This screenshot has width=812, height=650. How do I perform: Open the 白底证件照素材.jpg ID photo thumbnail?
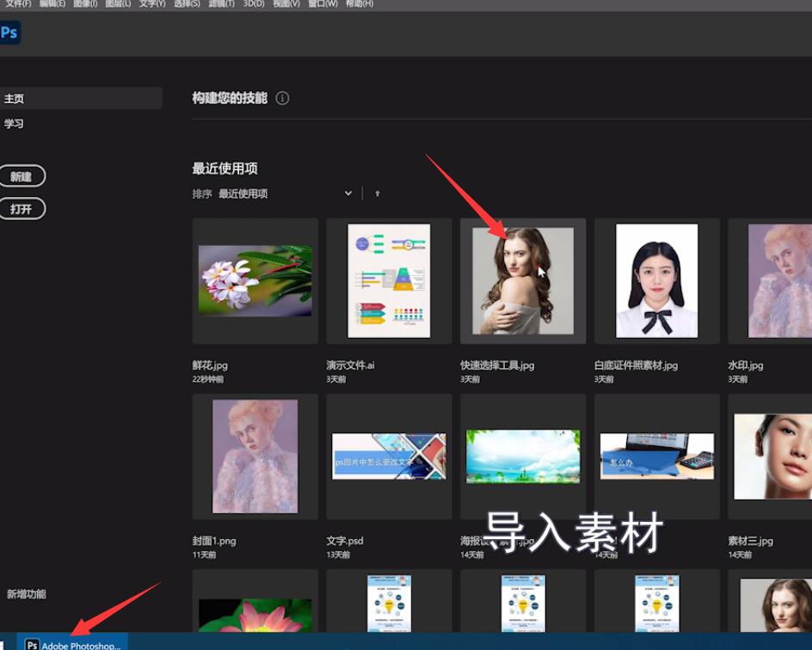tap(656, 280)
